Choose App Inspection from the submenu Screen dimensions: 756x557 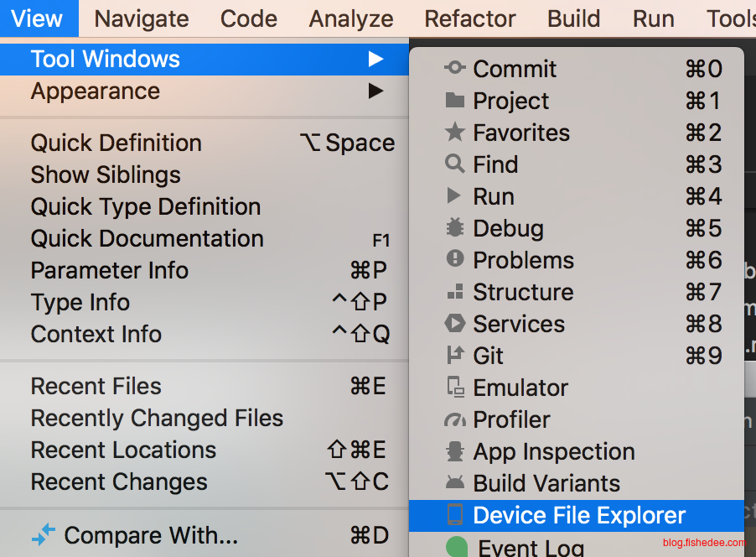pos(553,451)
